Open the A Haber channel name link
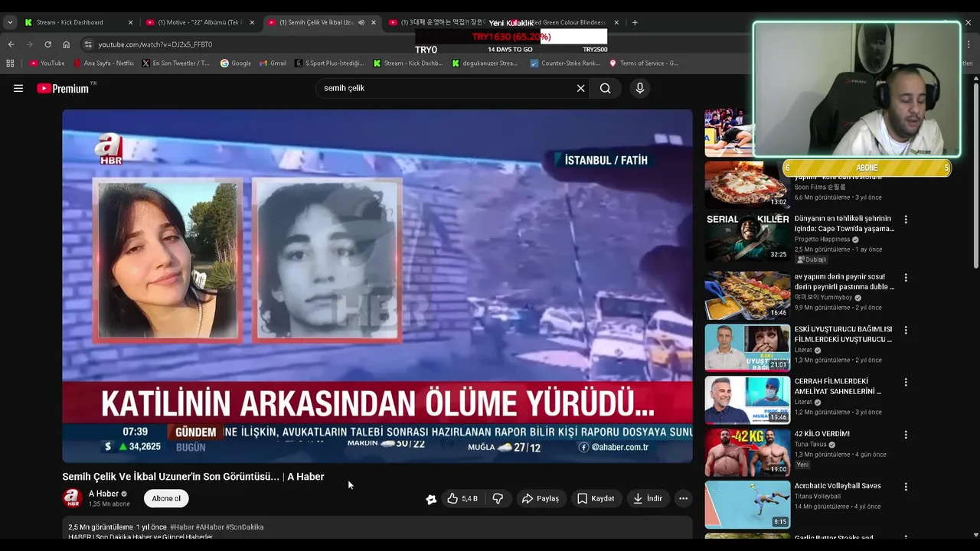The image size is (980, 551). [103, 494]
